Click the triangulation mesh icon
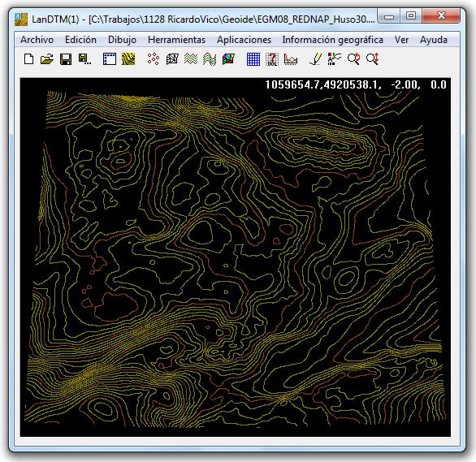The width and height of the screenshot is (476, 462). [x=172, y=58]
